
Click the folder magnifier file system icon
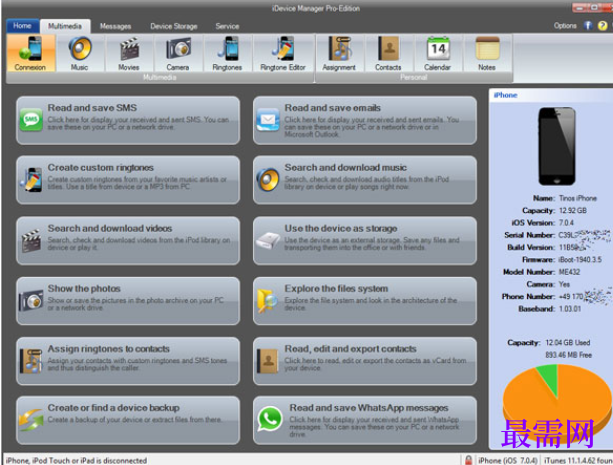coord(267,301)
